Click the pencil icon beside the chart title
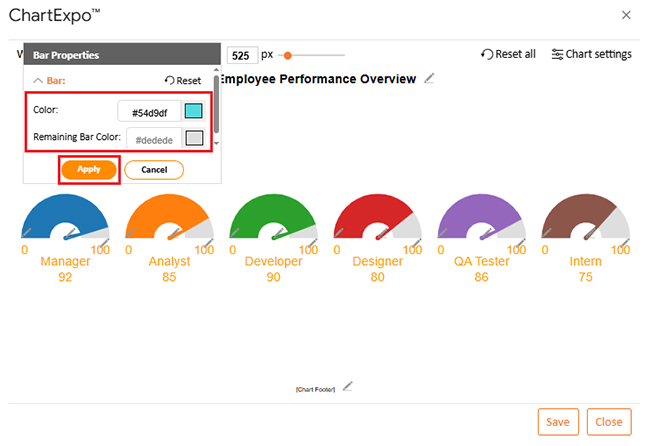 429,79
